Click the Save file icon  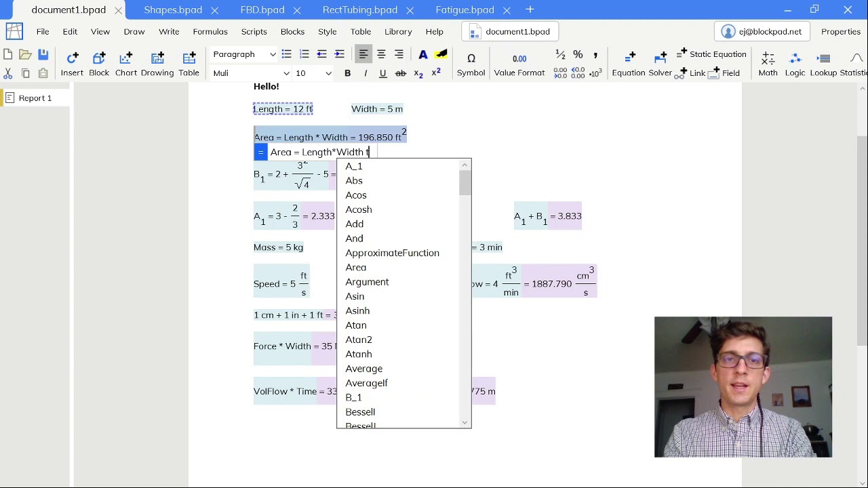43,55
